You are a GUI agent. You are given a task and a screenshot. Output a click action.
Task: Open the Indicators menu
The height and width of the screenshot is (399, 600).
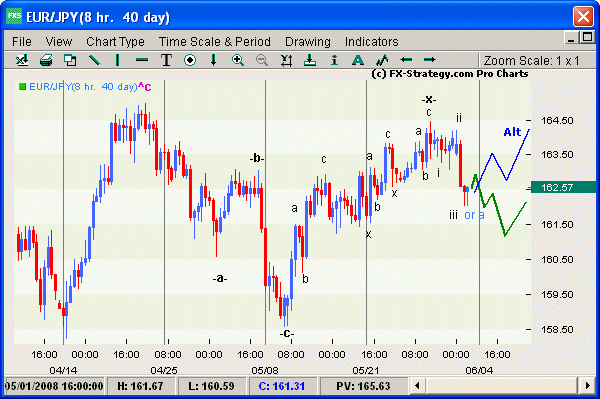tap(372, 41)
